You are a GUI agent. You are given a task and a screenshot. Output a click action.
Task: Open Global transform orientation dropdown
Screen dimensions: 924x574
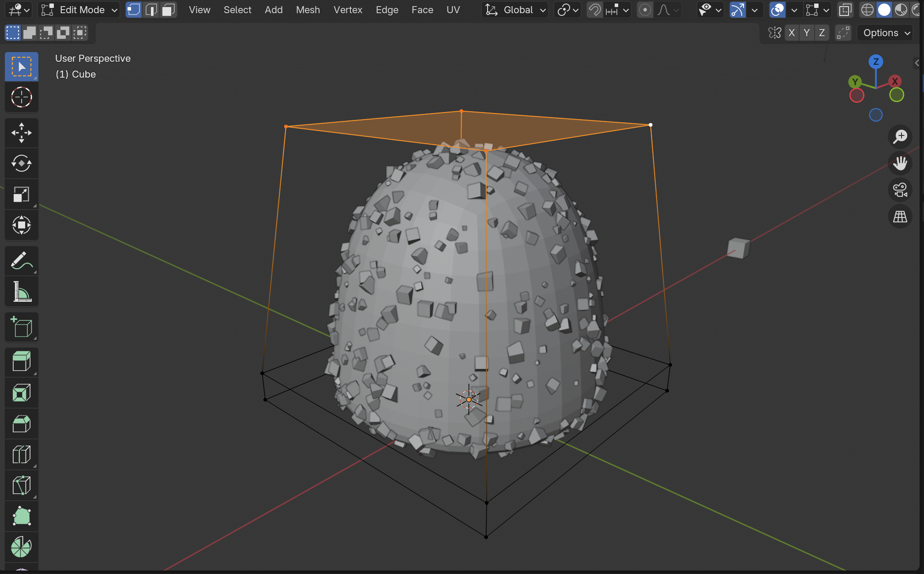[x=515, y=10]
